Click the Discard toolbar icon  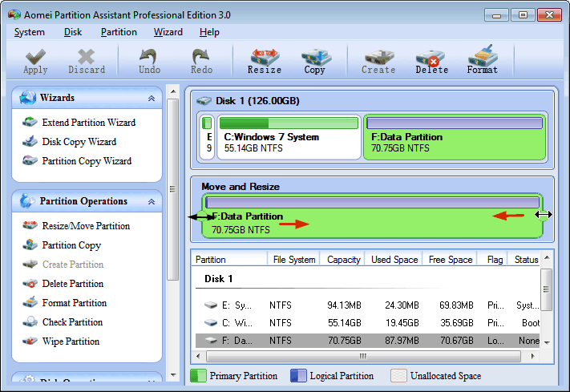point(86,56)
